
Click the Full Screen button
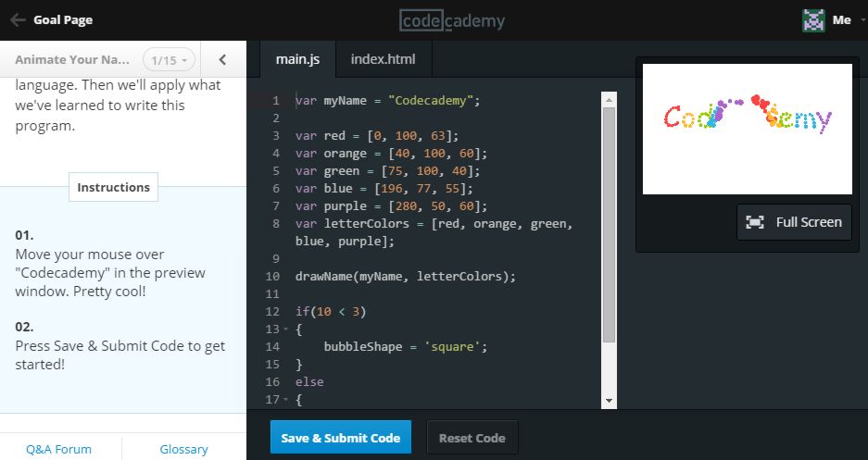pyautogui.click(x=794, y=222)
